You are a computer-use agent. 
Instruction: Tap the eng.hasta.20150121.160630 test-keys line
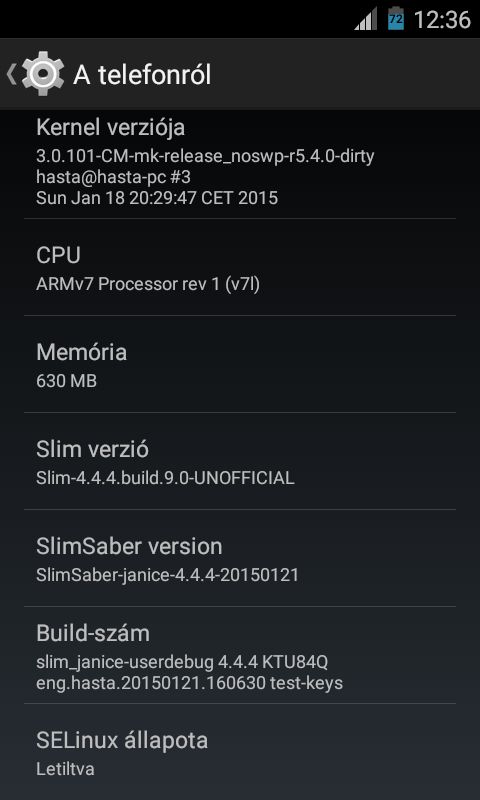tap(189, 683)
